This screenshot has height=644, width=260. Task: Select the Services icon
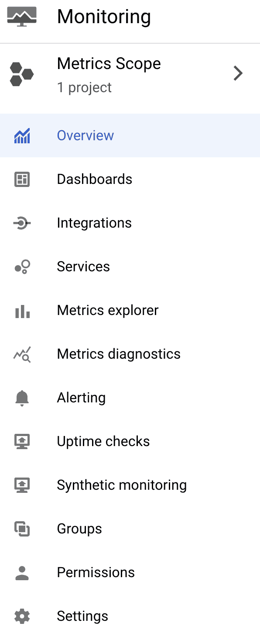pyautogui.click(x=22, y=267)
